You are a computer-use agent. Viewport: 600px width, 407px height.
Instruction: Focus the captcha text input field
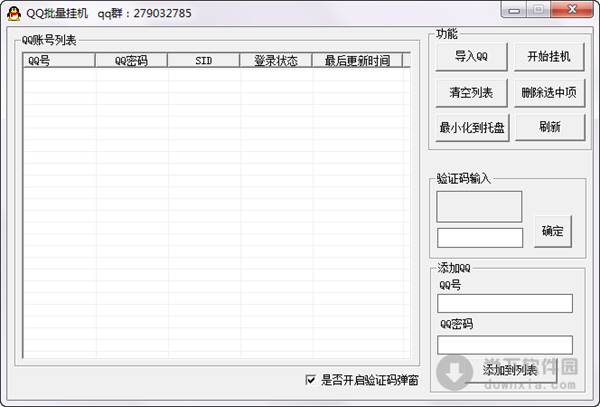[x=480, y=238]
